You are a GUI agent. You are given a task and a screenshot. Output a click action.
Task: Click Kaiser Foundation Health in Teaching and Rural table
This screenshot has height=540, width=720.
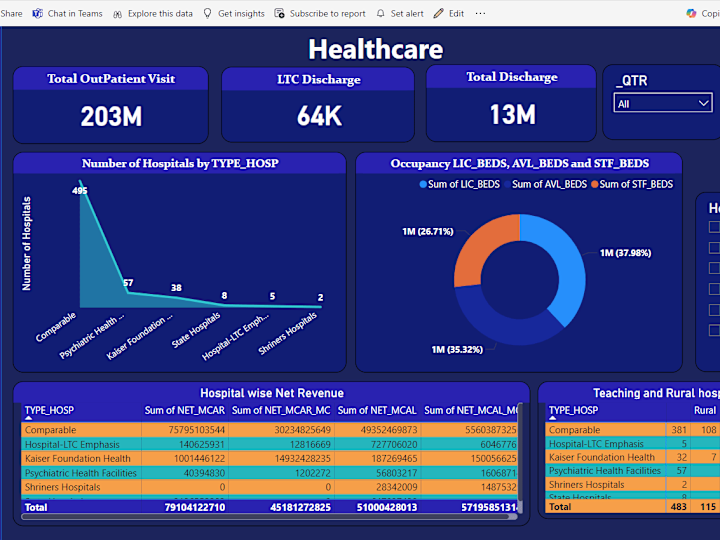(x=601, y=457)
